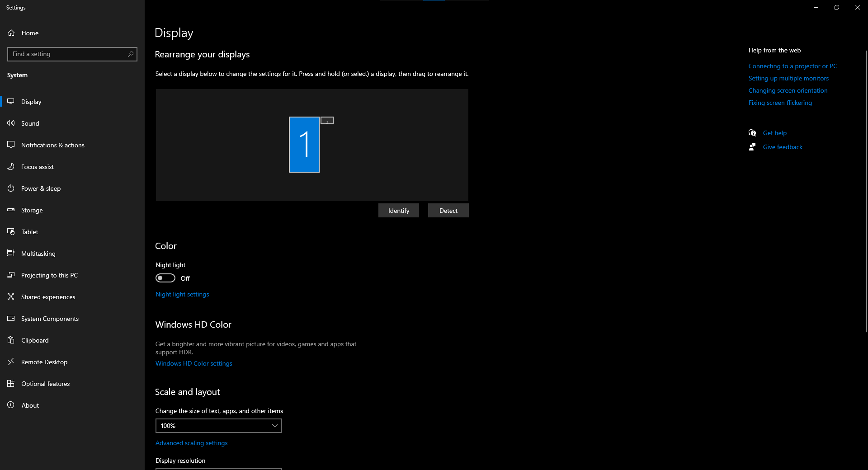Click the Power & sleep icon
The image size is (868, 470).
11,188
